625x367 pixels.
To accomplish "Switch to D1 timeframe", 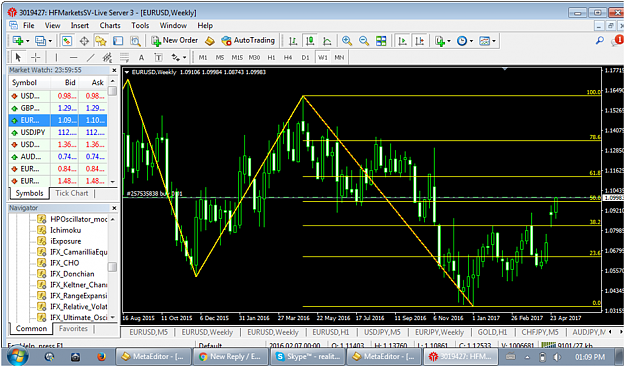I will coord(305,57).
